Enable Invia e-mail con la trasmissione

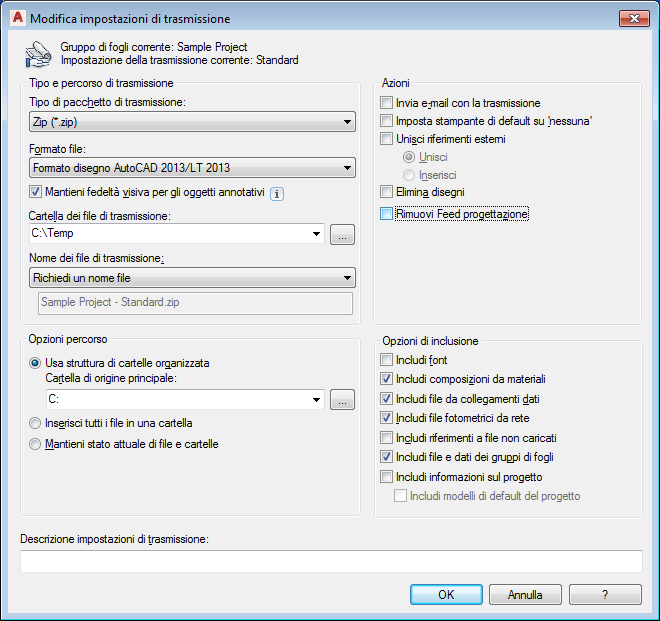pos(387,103)
